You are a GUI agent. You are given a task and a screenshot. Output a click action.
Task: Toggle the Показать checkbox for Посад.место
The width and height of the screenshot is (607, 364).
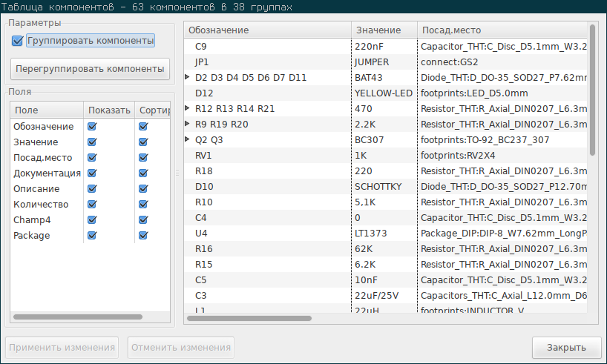(x=92, y=157)
